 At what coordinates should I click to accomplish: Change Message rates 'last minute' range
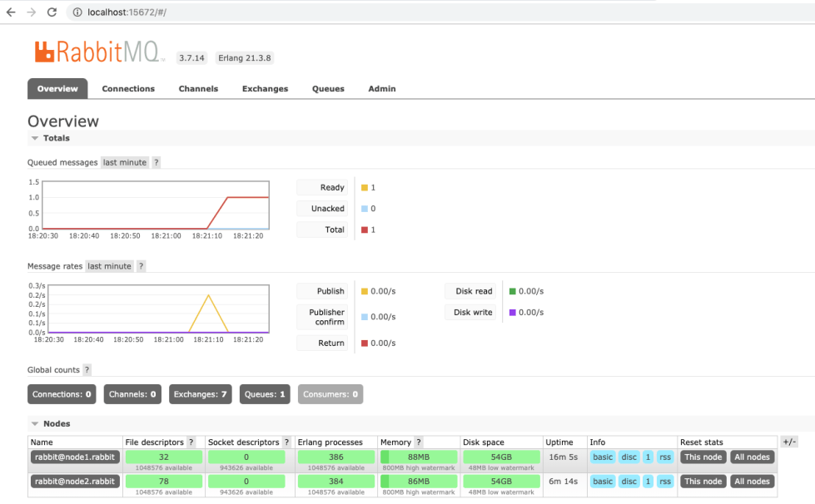110,266
